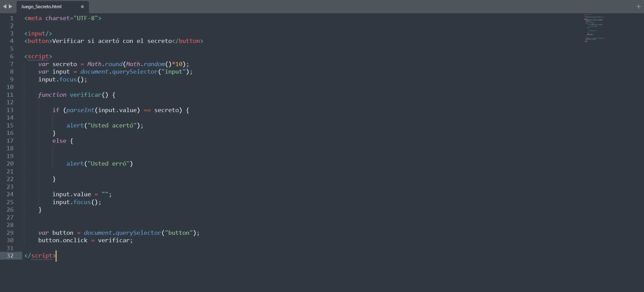The image size is (644, 292).
Task: Click the 'secreto' variable on line 7
Action: (65, 64)
